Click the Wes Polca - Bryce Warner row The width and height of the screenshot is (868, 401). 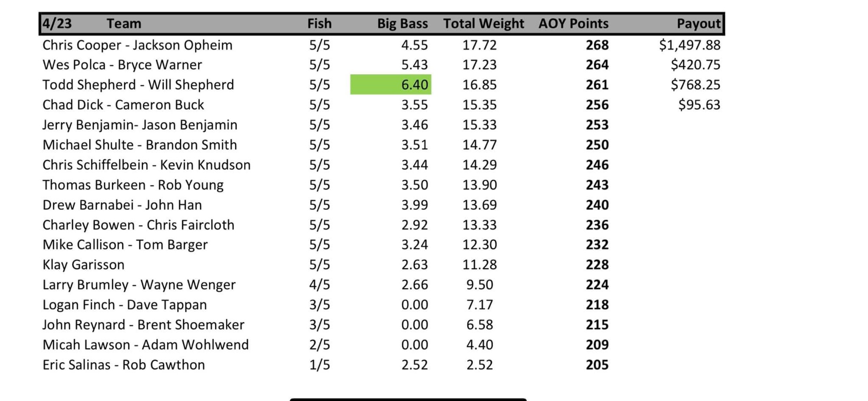point(122,65)
